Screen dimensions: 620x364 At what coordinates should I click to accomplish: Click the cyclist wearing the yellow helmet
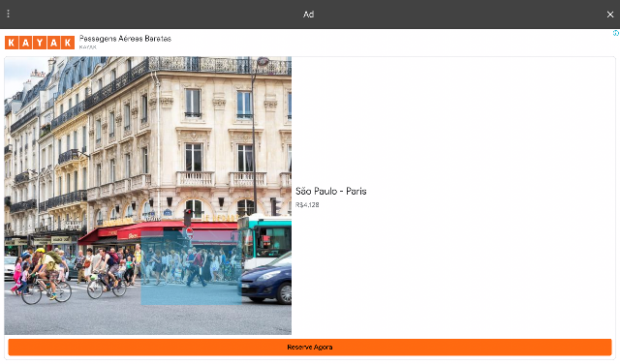pyautogui.click(x=46, y=273)
